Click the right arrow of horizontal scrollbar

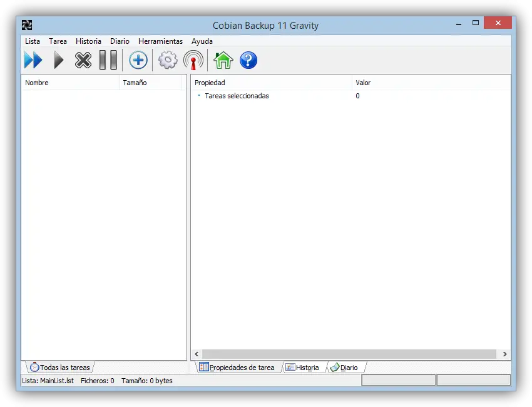click(505, 354)
